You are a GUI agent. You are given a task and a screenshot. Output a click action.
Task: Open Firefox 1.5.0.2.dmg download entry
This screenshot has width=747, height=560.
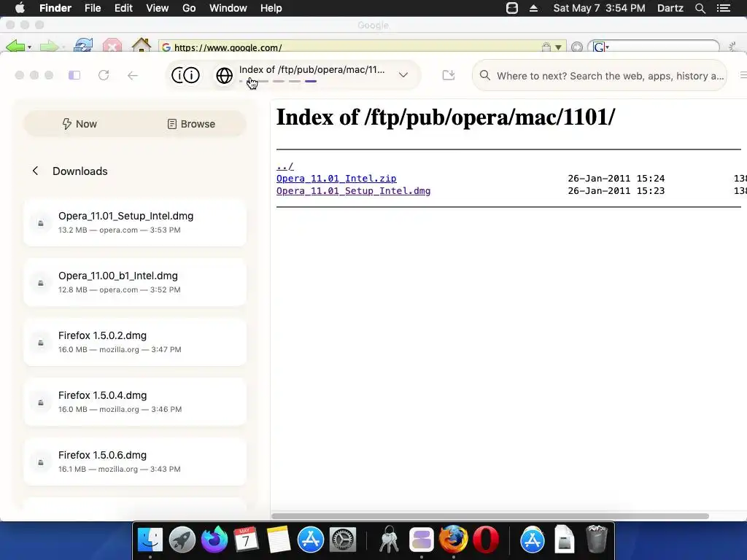point(135,342)
